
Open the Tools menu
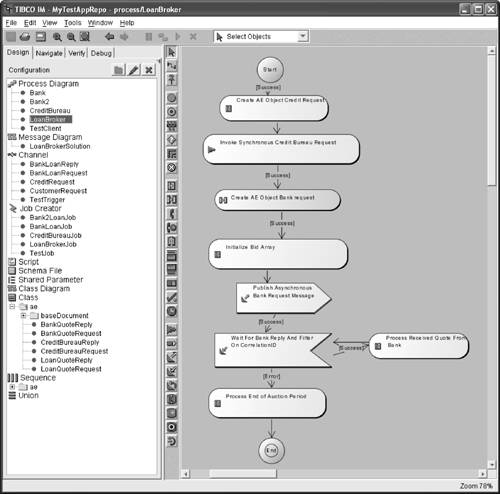point(73,23)
